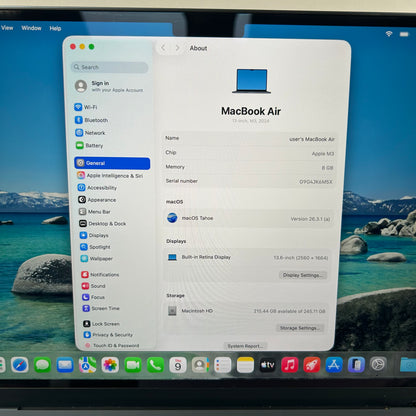Open Apple Intelligence & Siri settings
Screen dimensions: 416x416
(110, 175)
